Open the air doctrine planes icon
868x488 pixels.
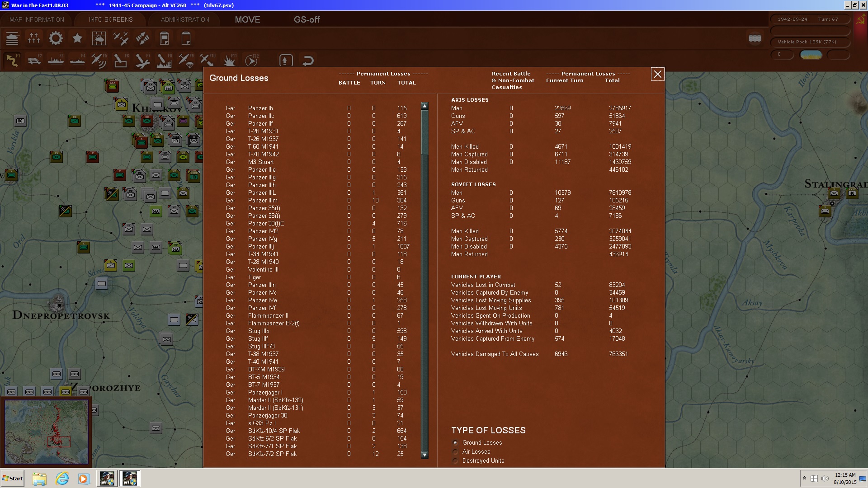pos(121,38)
